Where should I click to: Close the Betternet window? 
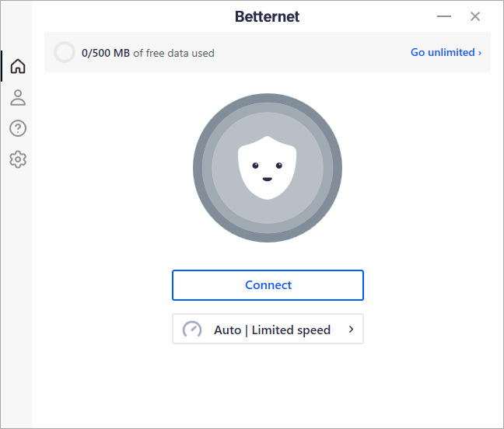click(x=475, y=16)
